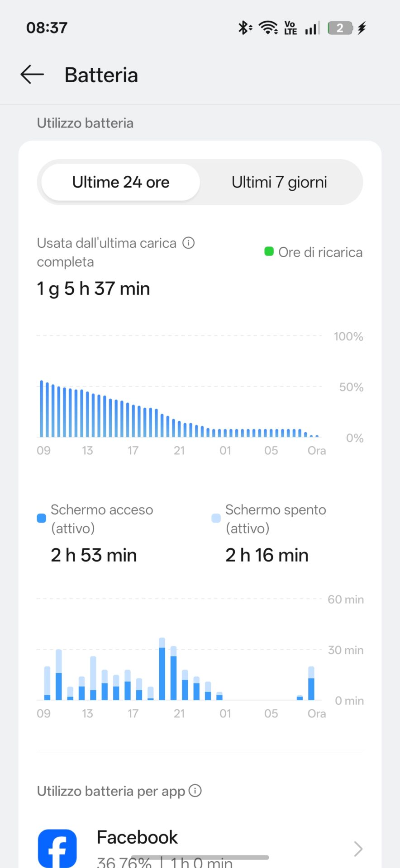400x868 pixels.
Task: Tap the cellular signal strength icon
Action: coord(312,28)
